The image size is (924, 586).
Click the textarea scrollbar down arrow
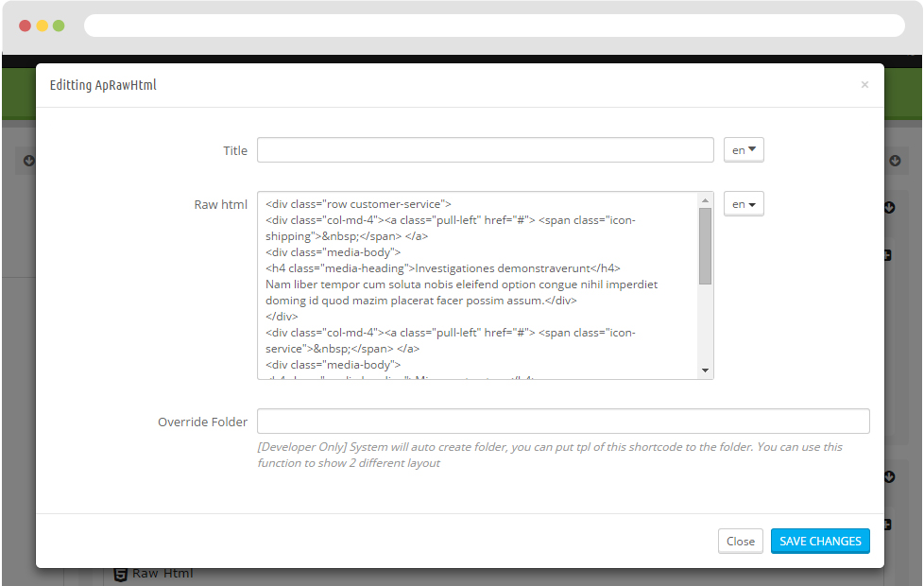pyautogui.click(x=705, y=371)
